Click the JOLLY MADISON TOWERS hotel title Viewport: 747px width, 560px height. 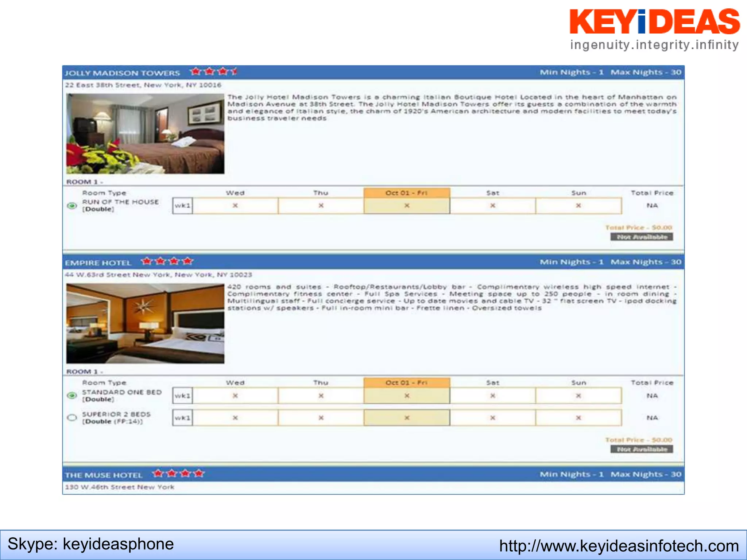click(122, 73)
